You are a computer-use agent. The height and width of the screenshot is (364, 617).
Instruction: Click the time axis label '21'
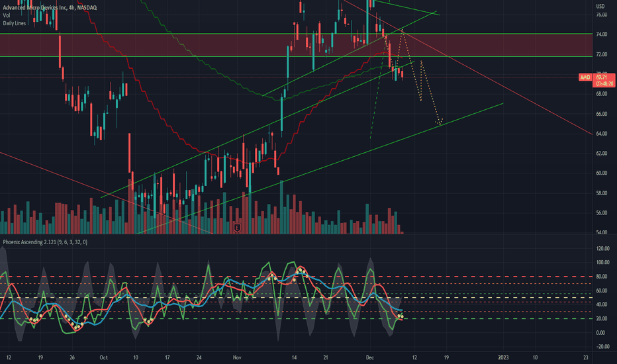(x=326, y=357)
